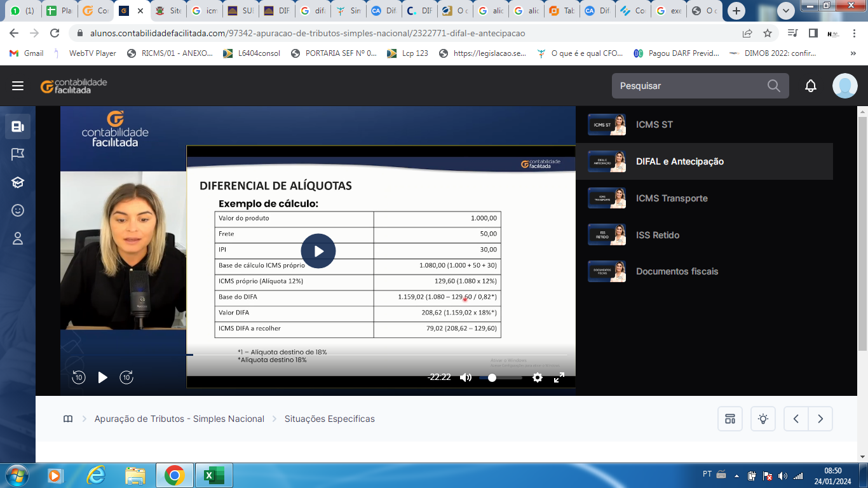Open a new browser tab
Screen dimensions: 868x488
[x=736, y=11]
